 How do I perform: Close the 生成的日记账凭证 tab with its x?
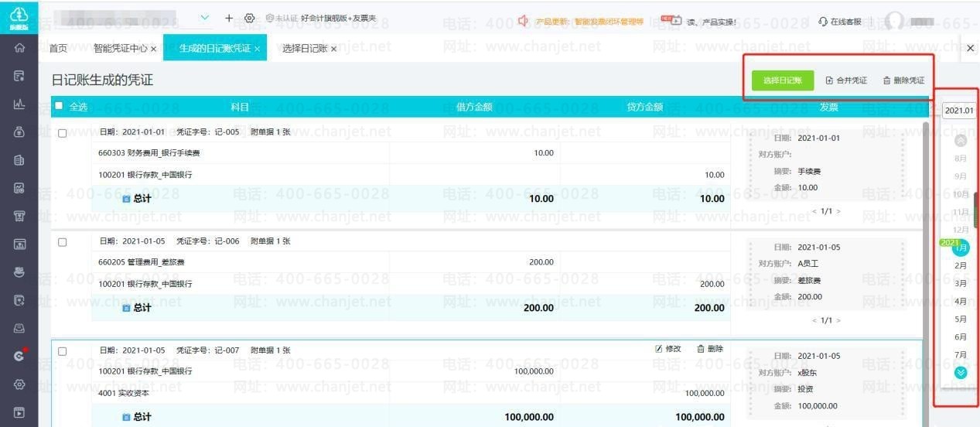point(257,49)
